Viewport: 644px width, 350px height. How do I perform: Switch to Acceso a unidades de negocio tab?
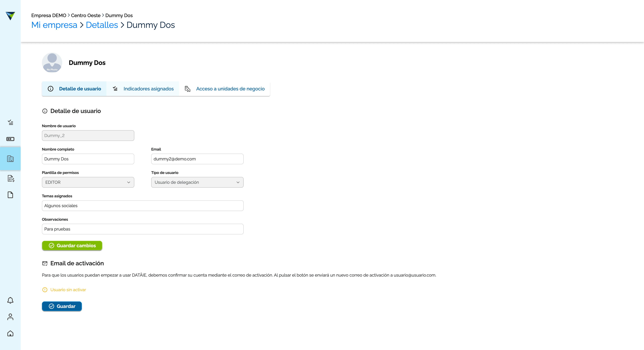coord(225,89)
